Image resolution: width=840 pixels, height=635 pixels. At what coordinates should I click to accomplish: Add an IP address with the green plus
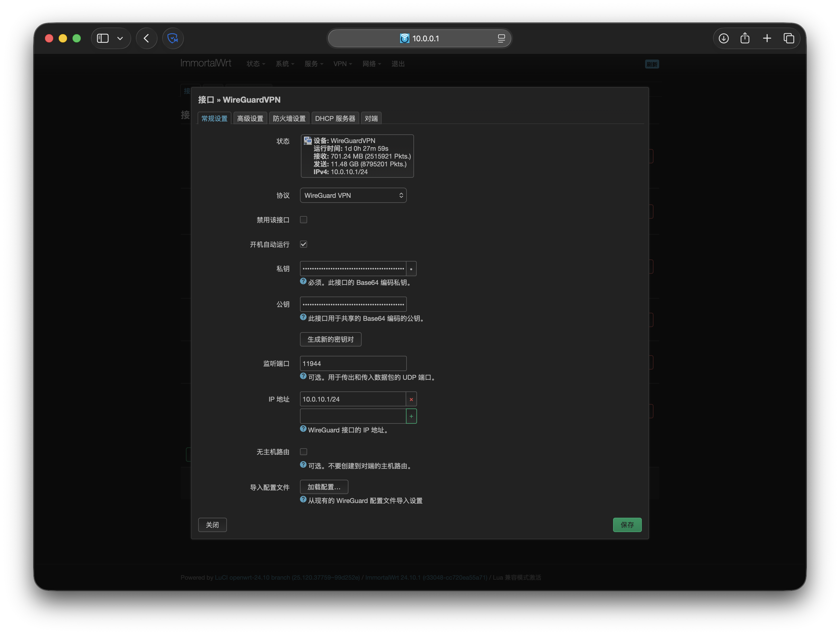pos(411,416)
